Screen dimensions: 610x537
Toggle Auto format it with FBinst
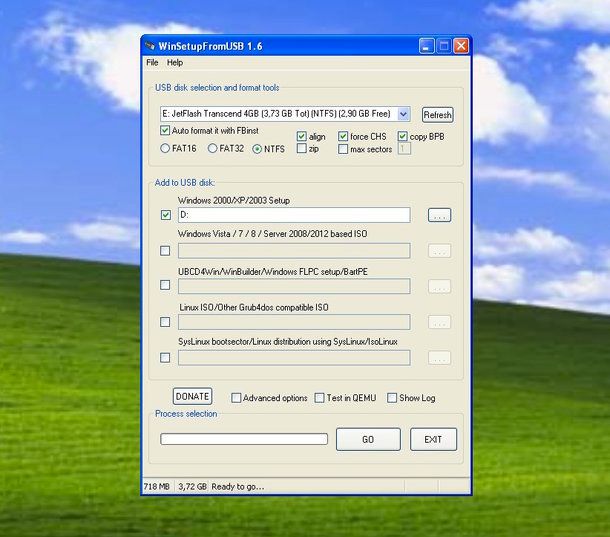[x=165, y=130]
